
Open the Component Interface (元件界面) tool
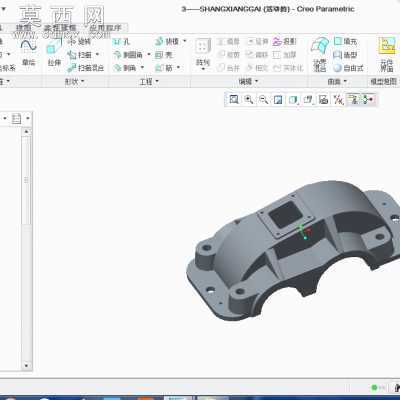tap(387, 54)
